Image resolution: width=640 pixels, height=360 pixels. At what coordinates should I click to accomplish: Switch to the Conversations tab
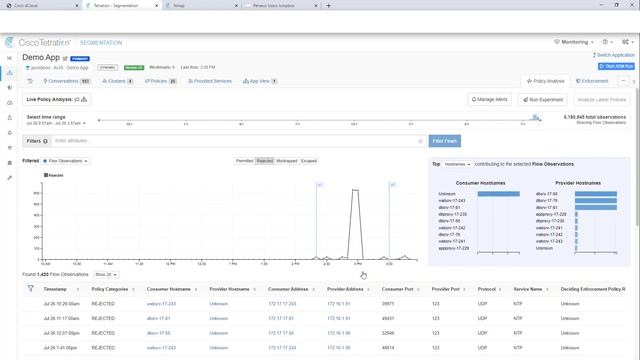tap(67, 81)
